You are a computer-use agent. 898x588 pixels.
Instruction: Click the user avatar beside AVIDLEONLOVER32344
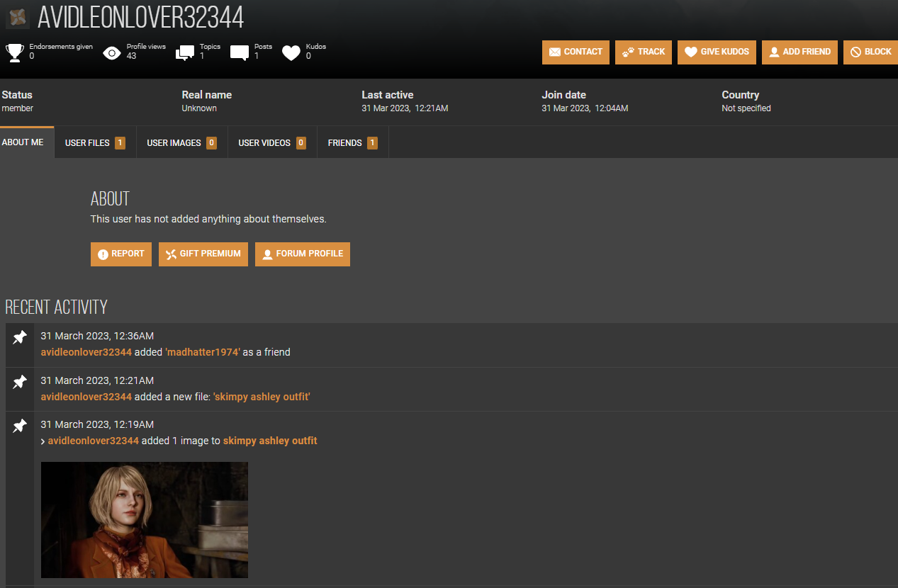[18, 17]
